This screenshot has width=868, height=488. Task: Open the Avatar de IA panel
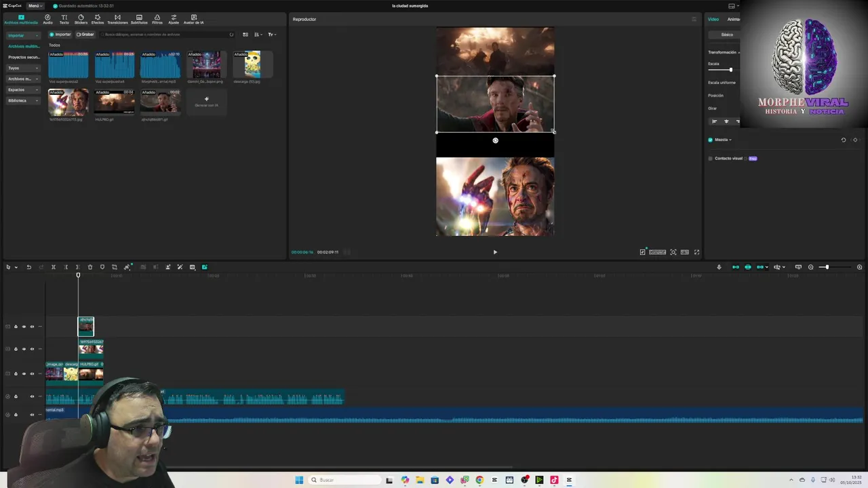click(x=194, y=19)
